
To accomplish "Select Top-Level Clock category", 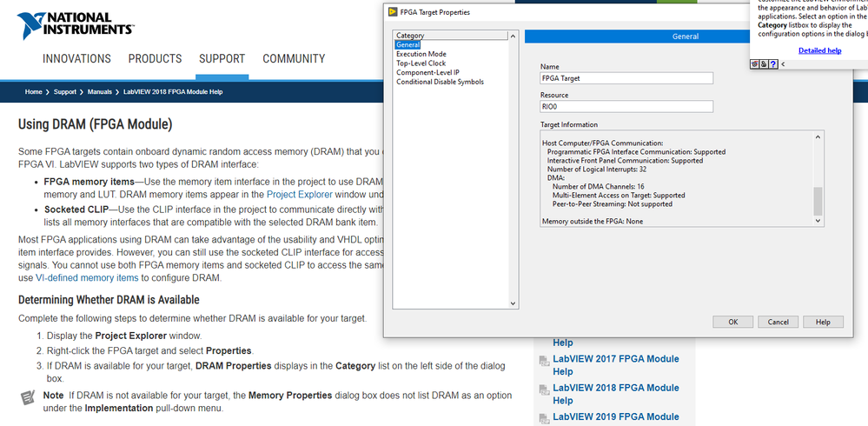I will coord(421,63).
